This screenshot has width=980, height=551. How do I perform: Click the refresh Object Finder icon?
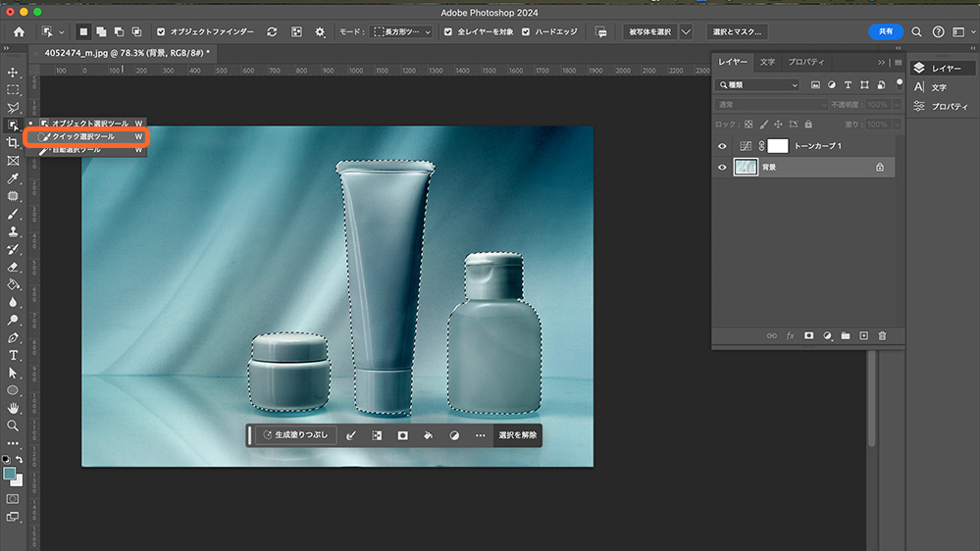(272, 31)
